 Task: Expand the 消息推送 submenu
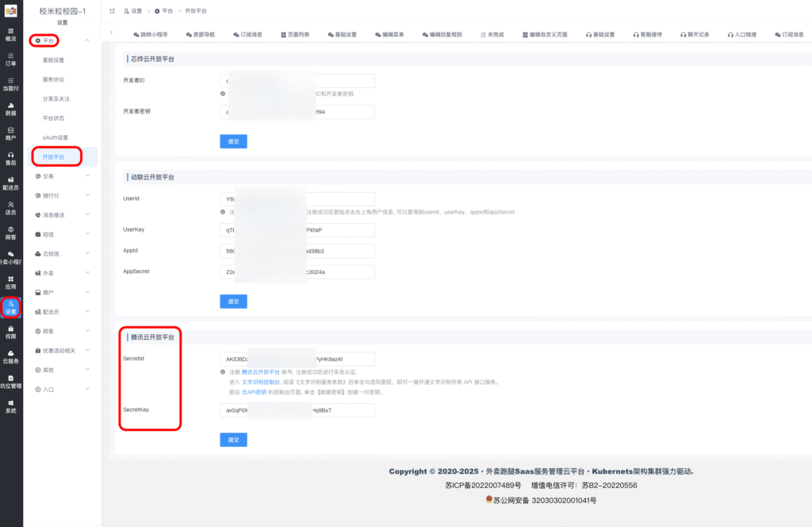pos(62,215)
